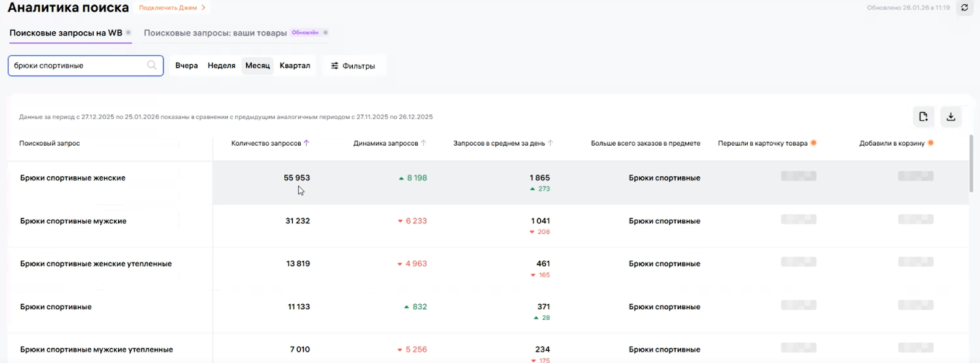Viewport: 980px width, 363px height.
Task: Select the Вчера period toggle
Action: click(186, 65)
